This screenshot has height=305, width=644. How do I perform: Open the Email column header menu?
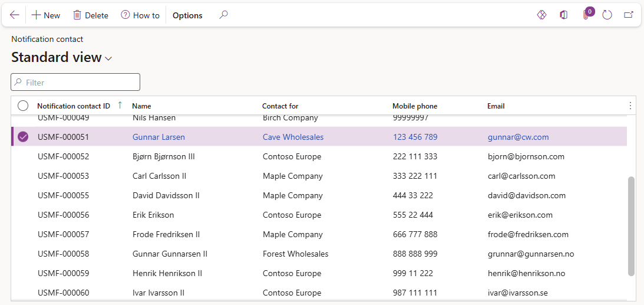click(496, 106)
